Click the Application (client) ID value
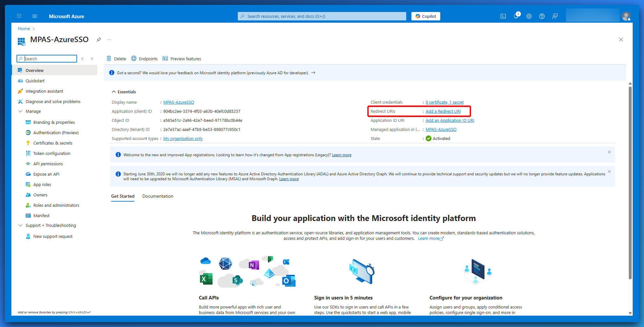 pos(202,111)
